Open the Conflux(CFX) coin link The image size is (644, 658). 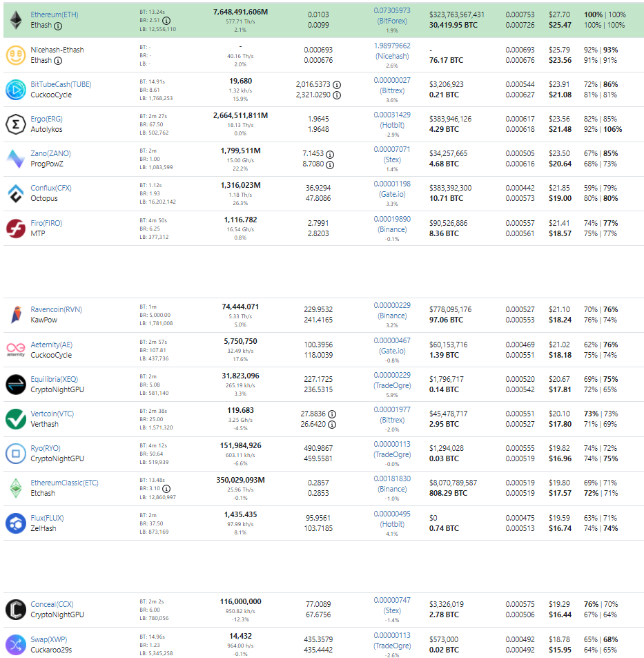pyautogui.click(x=51, y=188)
